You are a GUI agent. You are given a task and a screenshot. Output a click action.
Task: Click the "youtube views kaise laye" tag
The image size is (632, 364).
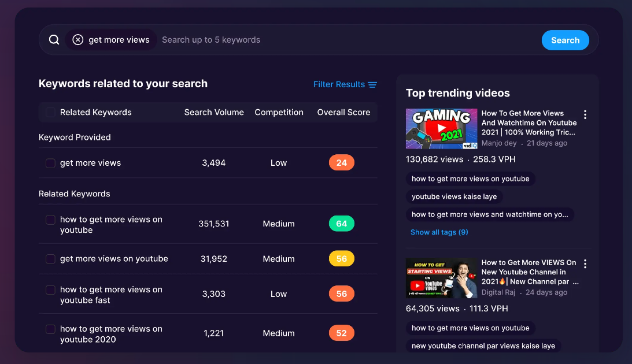454,196
